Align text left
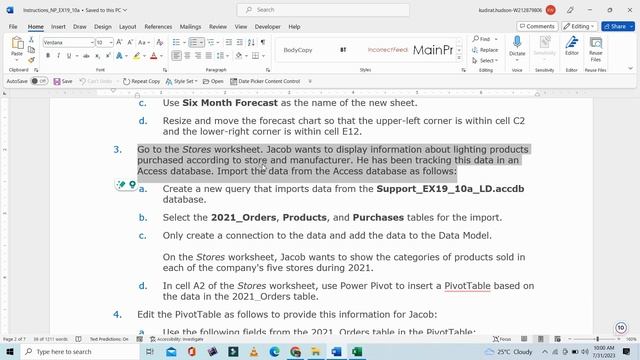The height and width of the screenshot is (360, 640). click(x=176, y=56)
